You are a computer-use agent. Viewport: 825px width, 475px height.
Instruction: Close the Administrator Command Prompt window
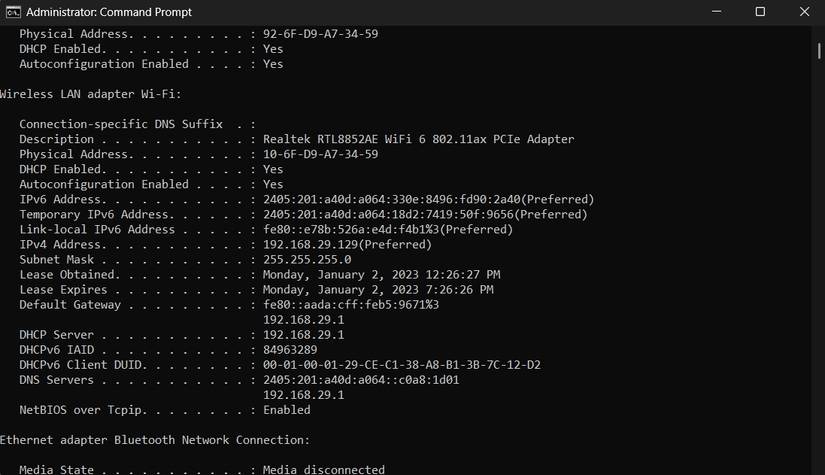click(804, 12)
